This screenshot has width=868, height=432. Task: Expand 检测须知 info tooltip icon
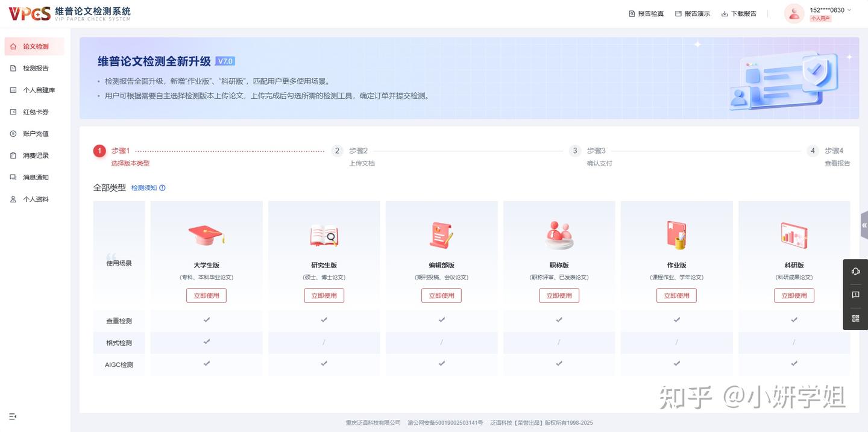click(x=162, y=187)
